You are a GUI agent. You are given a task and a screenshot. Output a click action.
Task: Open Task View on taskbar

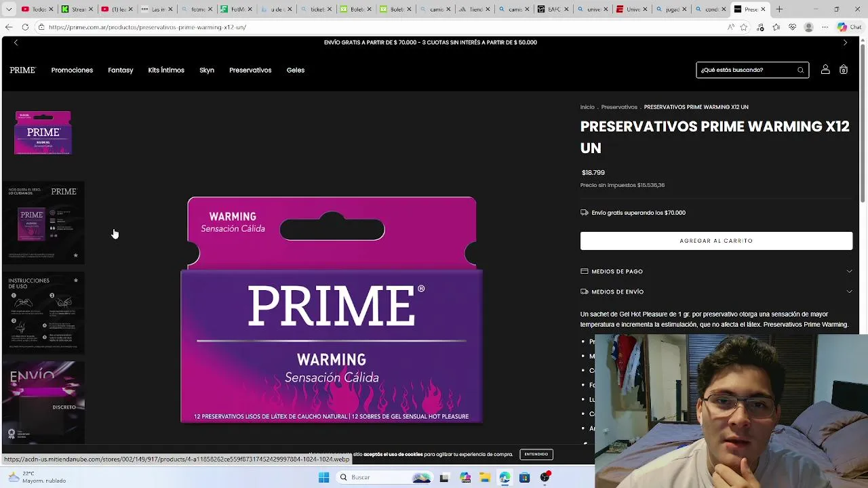point(444,477)
